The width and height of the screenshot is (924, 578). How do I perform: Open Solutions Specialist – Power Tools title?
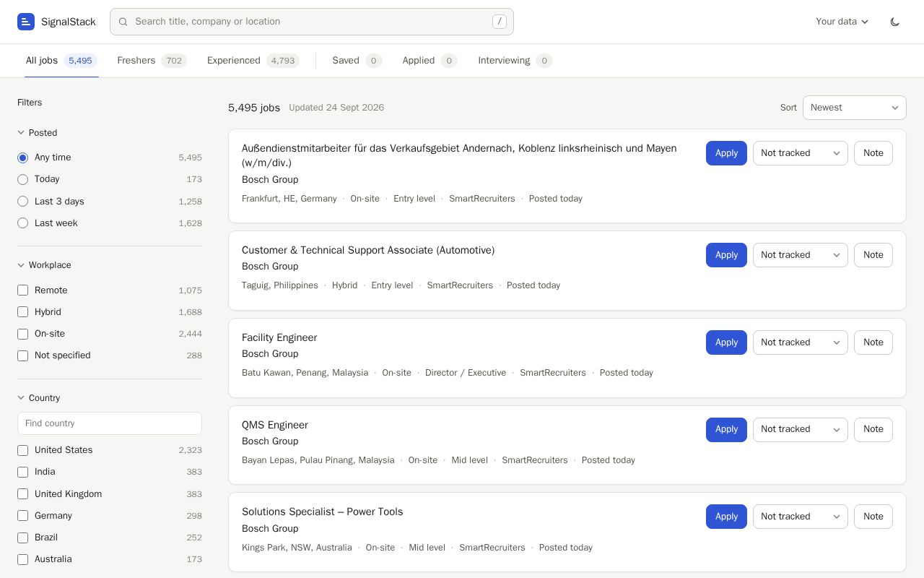click(x=322, y=512)
